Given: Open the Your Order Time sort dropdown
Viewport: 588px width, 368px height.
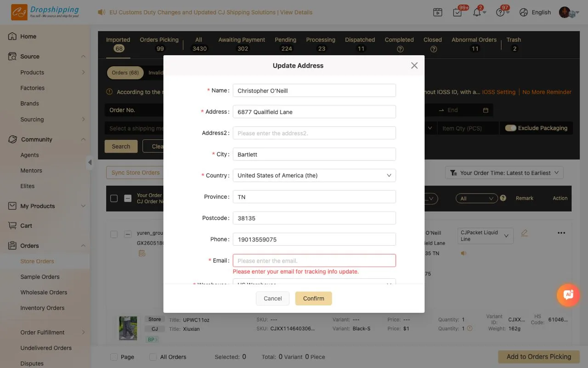Looking at the screenshot, I should [x=504, y=172].
